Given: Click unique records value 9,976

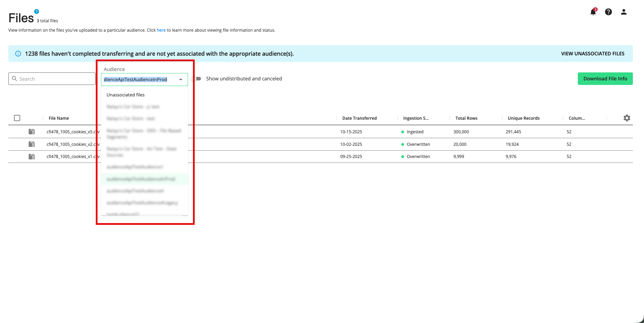Looking at the screenshot, I should coord(511,157).
